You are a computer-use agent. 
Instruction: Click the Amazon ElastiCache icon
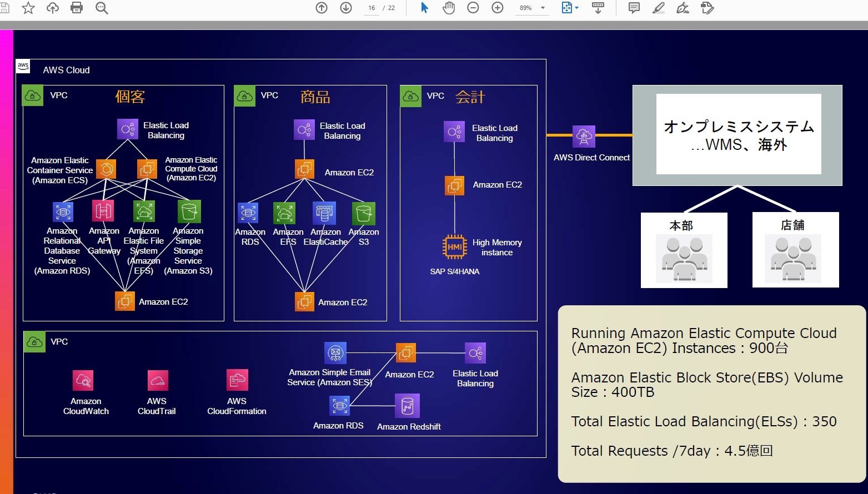[324, 213]
